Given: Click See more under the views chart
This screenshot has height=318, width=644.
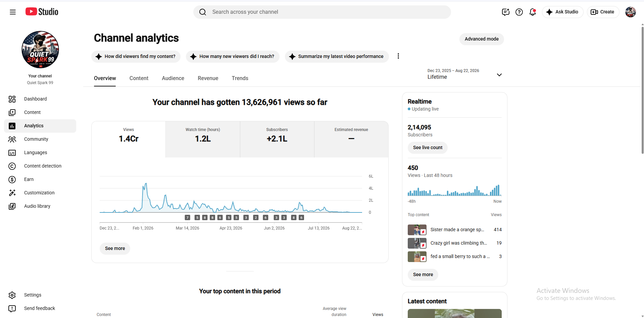Looking at the screenshot, I should [115, 248].
